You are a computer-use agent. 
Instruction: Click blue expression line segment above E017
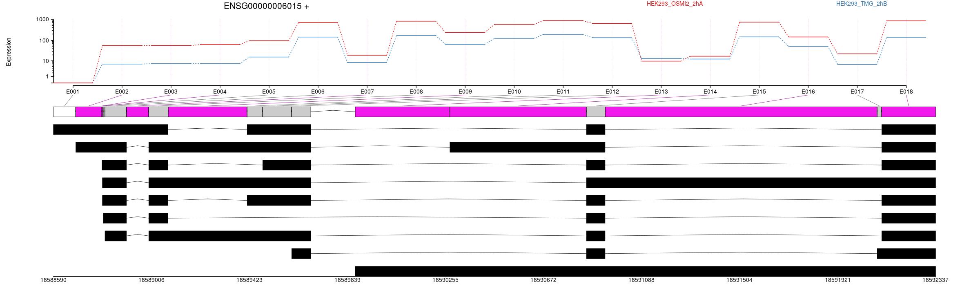(x=857, y=64)
